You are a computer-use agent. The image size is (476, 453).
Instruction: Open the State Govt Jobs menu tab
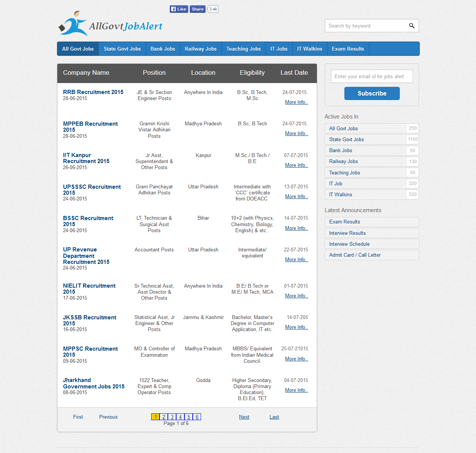point(122,49)
